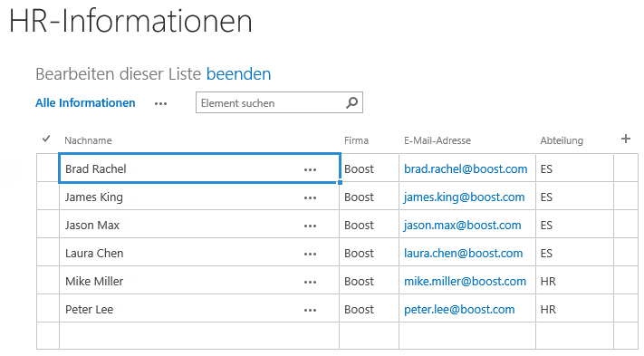Open the Firma column header menu

pyautogui.click(x=356, y=140)
